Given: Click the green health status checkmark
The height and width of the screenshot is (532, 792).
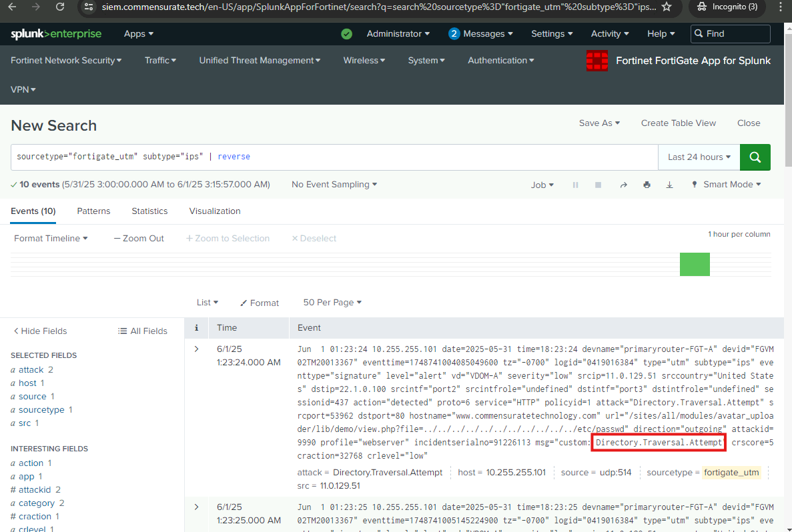Looking at the screenshot, I should [x=346, y=34].
